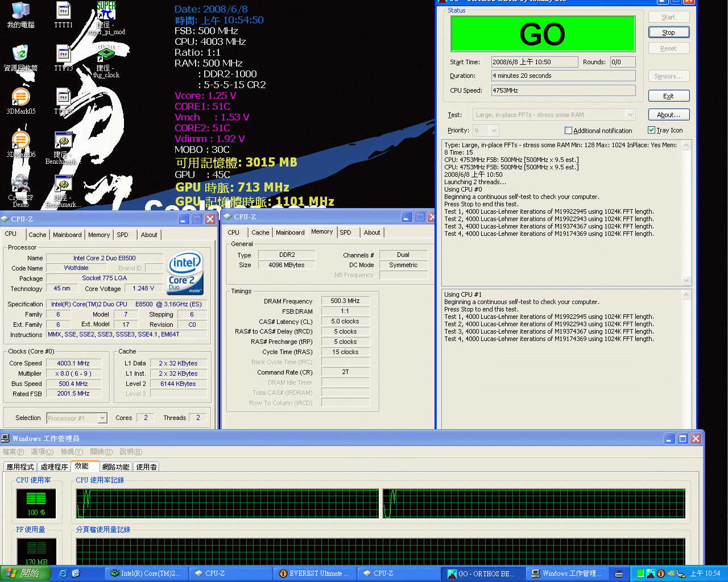Open the Priority dropdown in ORTHOS
728x582 pixels.
click(x=494, y=131)
